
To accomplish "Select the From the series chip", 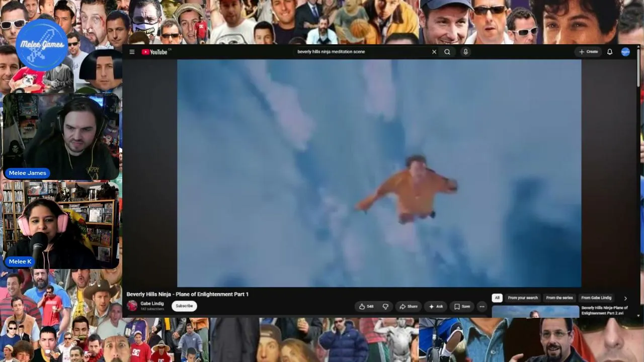I will pyautogui.click(x=559, y=298).
